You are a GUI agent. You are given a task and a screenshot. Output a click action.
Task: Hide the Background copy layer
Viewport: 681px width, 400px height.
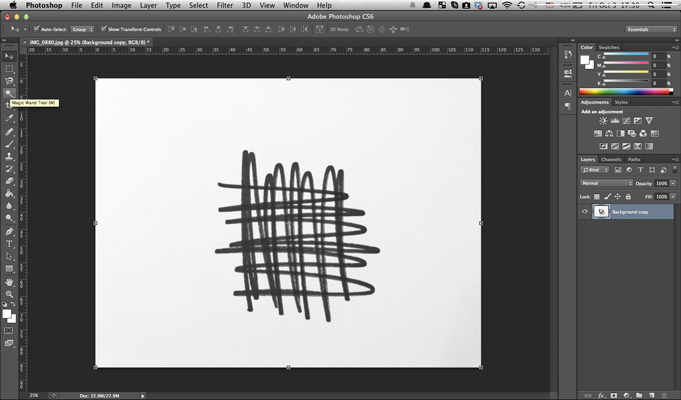coord(585,212)
